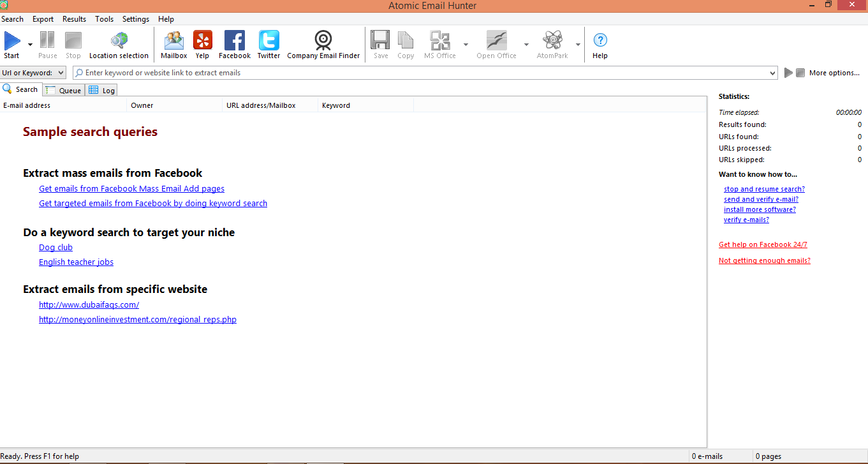This screenshot has height=464, width=868.
Task: Click into the keyword or website input field
Action: click(x=421, y=73)
